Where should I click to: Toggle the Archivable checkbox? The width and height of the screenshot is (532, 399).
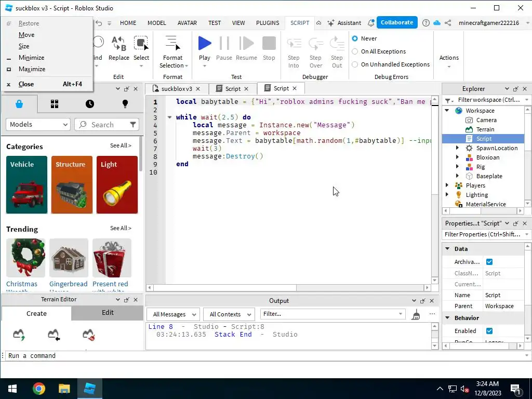[489, 262]
